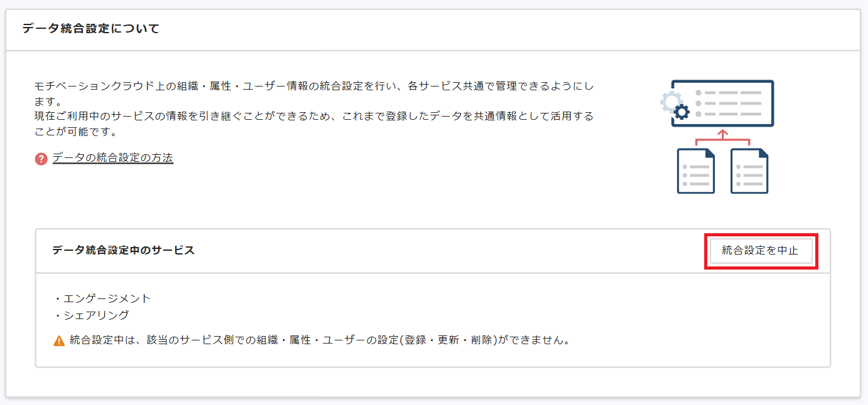
Task: Click the red question mark help icon
Action: [x=41, y=159]
